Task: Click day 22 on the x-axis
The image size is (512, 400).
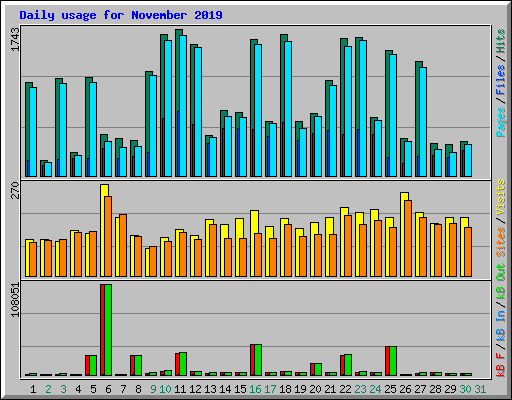Action: (x=345, y=389)
